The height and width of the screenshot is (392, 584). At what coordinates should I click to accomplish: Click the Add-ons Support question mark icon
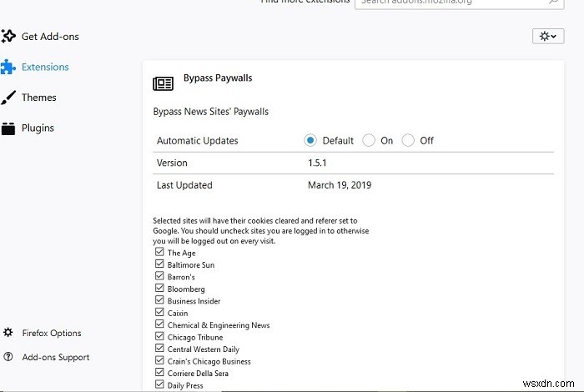pos(8,357)
